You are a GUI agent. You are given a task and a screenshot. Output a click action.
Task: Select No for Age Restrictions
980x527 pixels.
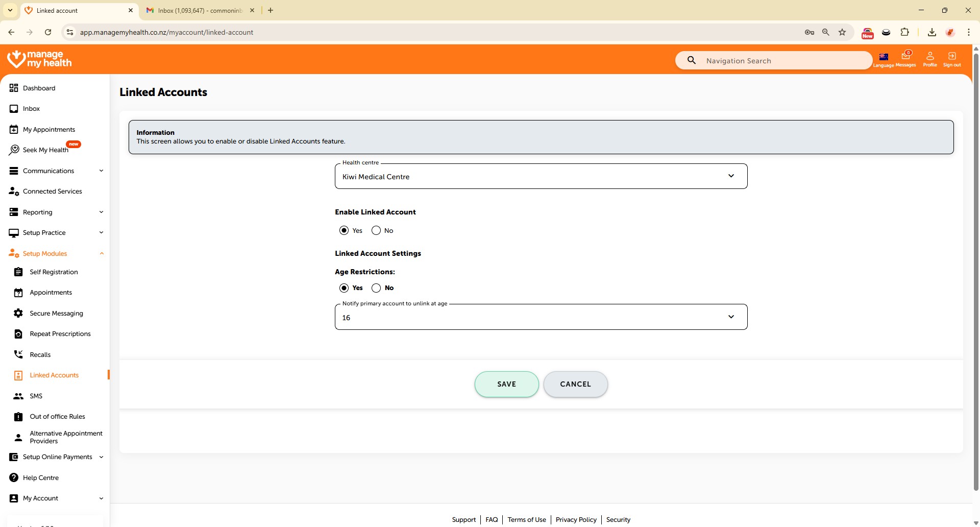[376, 288]
